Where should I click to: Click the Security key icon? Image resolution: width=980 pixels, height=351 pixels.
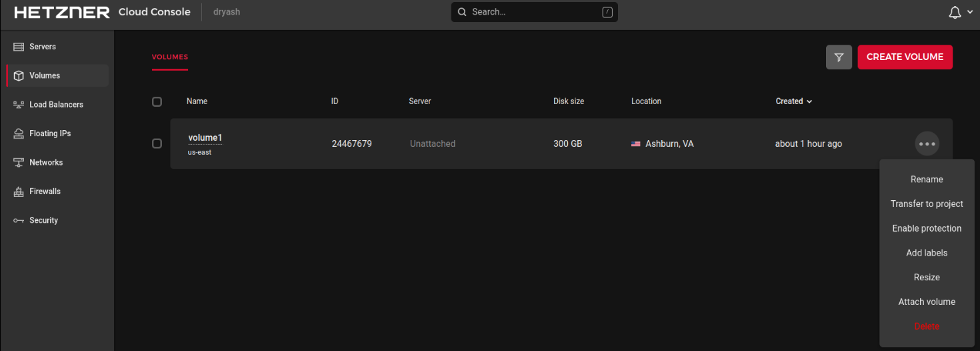(19, 220)
